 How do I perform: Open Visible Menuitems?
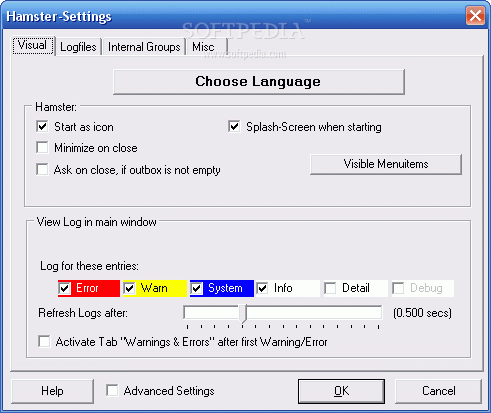pos(386,164)
